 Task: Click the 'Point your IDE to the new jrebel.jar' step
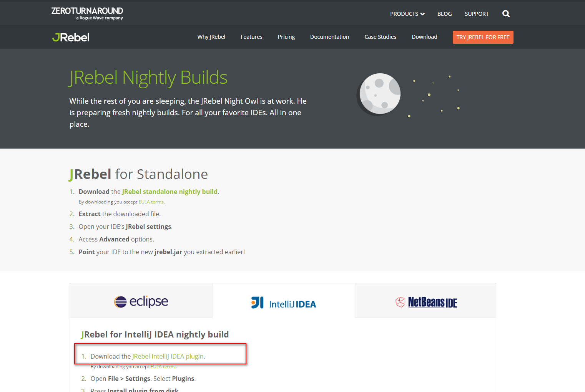[162, 252]
